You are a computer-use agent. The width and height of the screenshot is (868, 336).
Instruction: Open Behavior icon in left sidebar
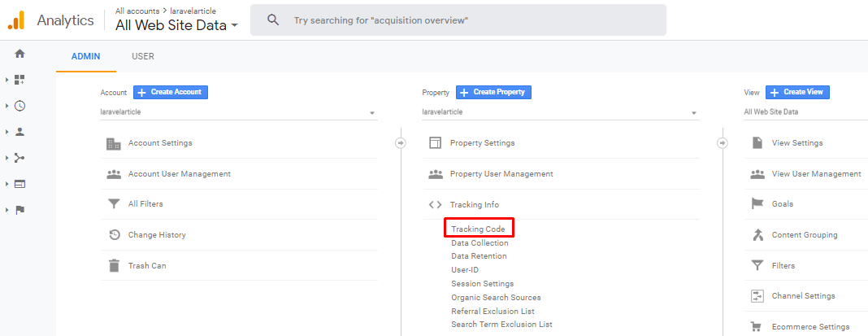20,184
